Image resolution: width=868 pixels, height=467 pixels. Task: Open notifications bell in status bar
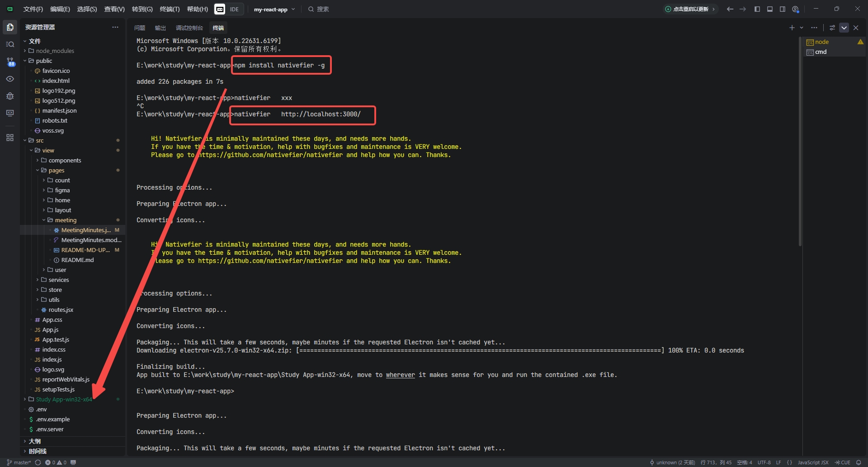click(x=859, y=462)
